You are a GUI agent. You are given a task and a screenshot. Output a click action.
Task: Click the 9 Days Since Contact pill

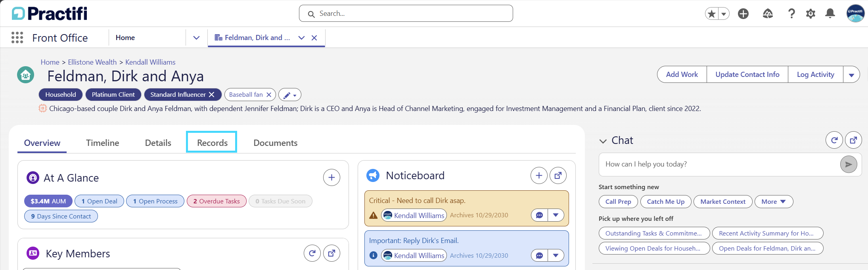(x=61, y=216)
